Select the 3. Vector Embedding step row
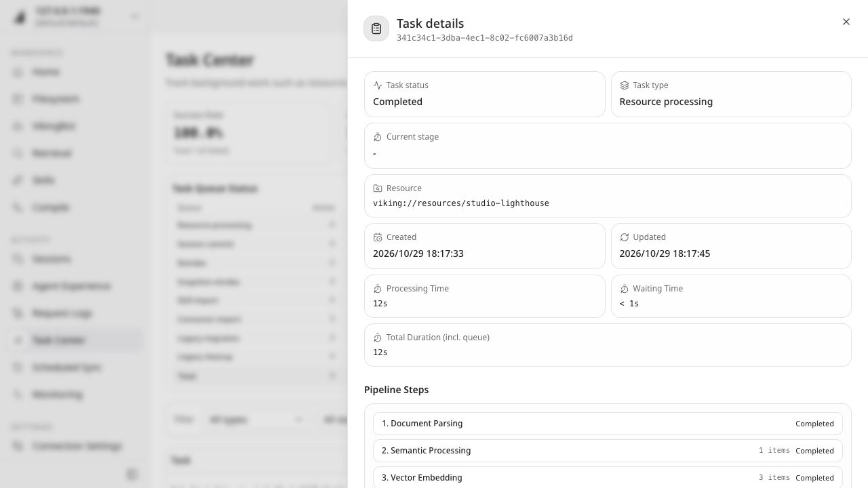868x488 pixels. pyautogui.click(x=608, y=477)
